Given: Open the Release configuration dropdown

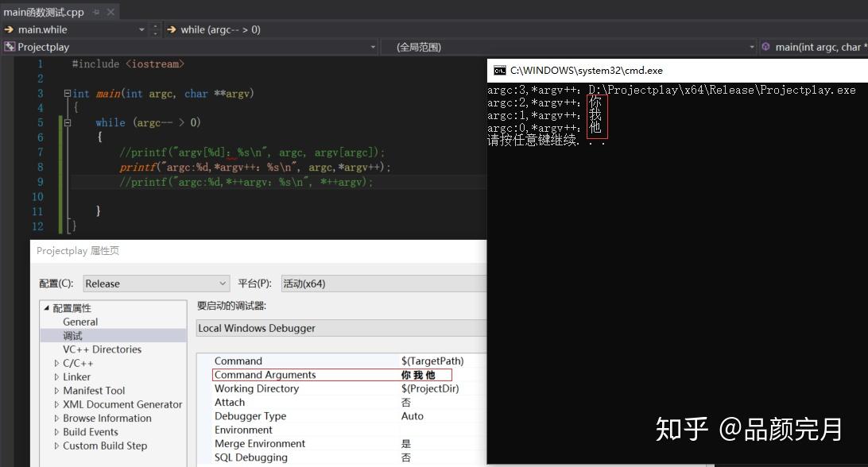Looking at the screenshot, I should coord(225,283).
